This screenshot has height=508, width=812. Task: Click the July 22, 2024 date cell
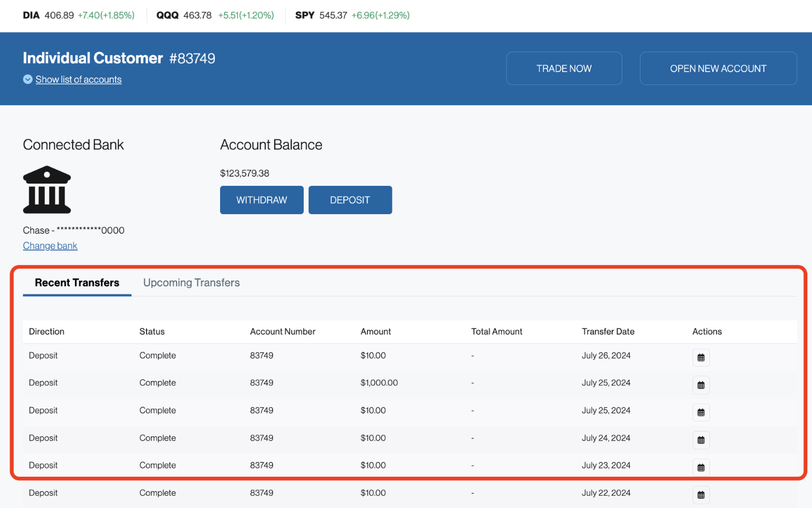pos(606,493)
